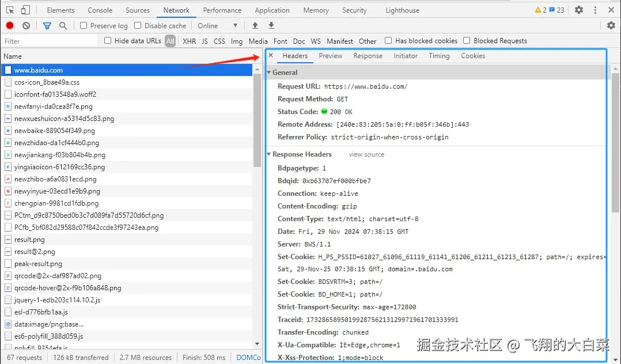Click icon of newbaike-889054f349.png row

pos(8,131)
